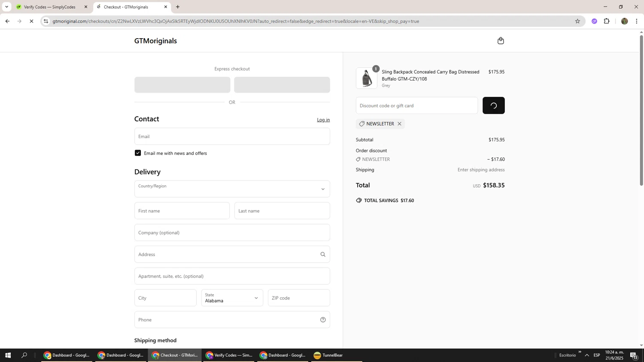
Task: Focus the City field
Action: click(x=165, y=298)
